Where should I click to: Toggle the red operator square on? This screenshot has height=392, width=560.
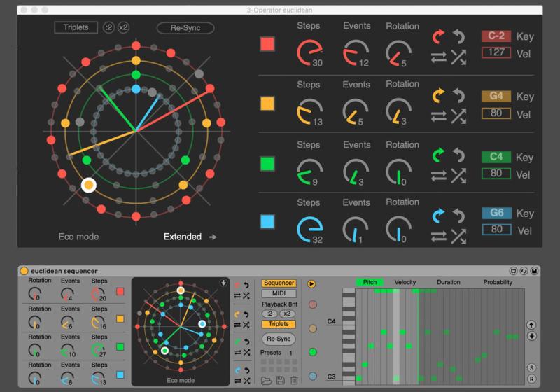(x=267, y=45)
